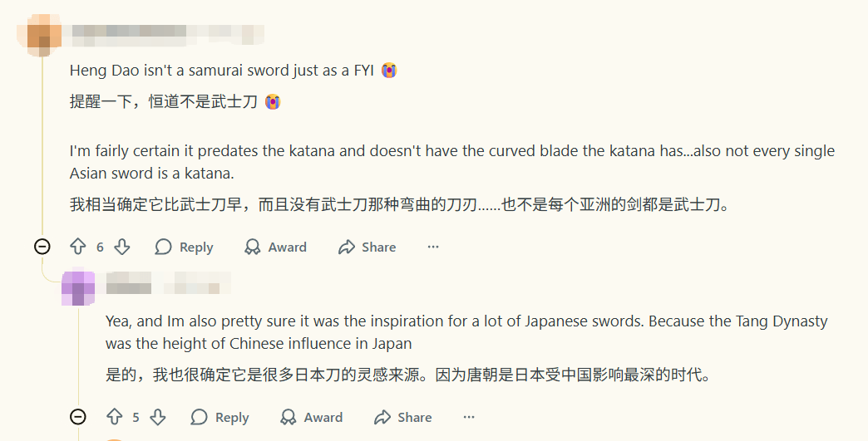868x441 pixels.
Task: Open the top commenter's orange avatar
Action: coord(43,35)
